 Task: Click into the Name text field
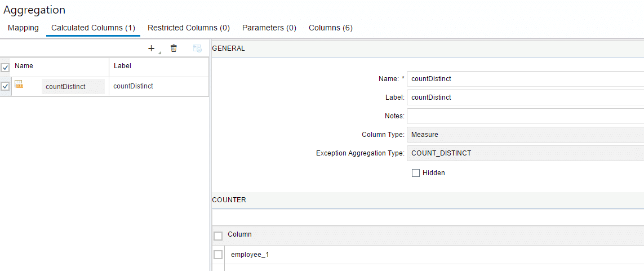click(x=524, y=79)
